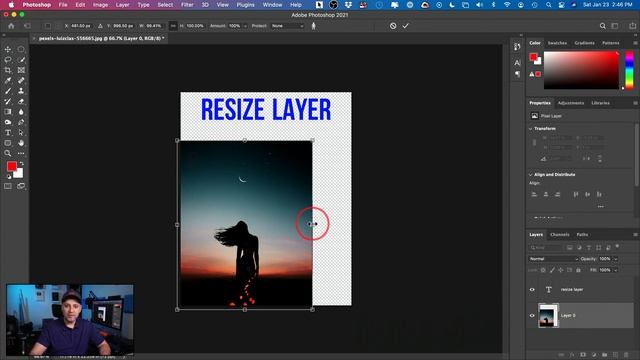Viewport: 640px width, 360px height.
Task: Open the Paragraph panel icon
Action: 517,74
